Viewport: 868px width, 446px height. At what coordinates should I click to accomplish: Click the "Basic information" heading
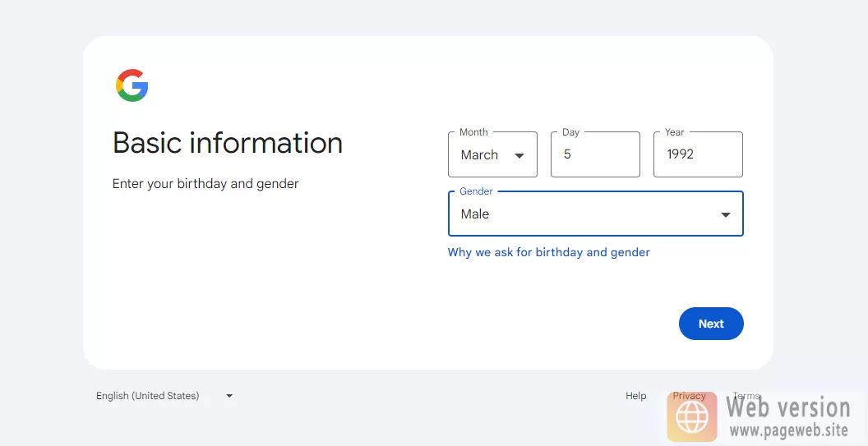pyautogui.click(x=228, y=143)
